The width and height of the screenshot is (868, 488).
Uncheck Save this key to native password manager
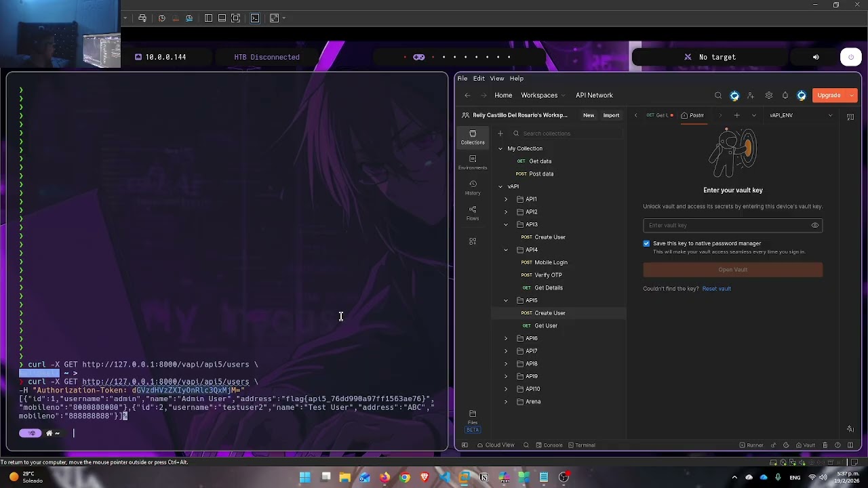coord(646,243)
